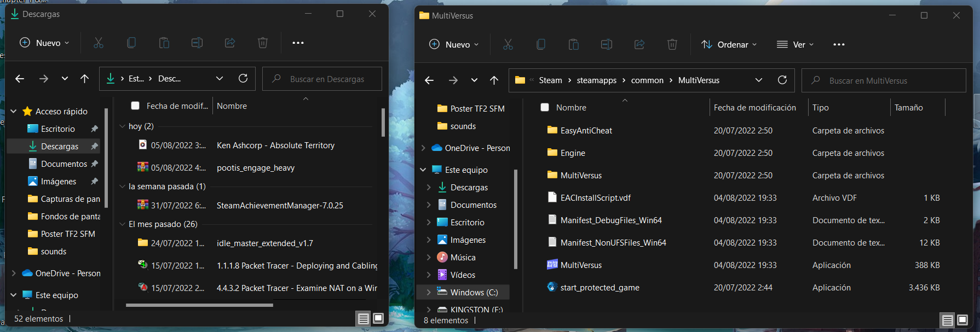Click horizontal scrollbar in Descargas file list
The height and width of the screenshot is (332, 980).
(x=199, y=305)
